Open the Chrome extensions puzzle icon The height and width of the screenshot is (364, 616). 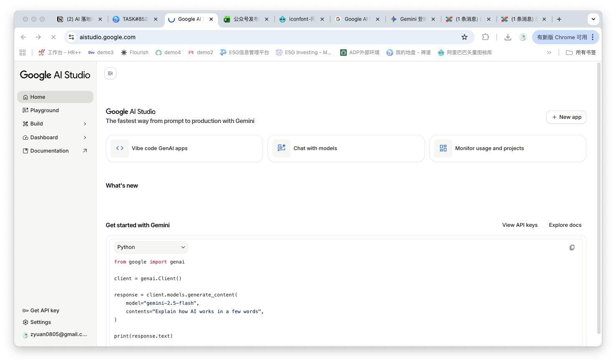click(x=485, y=37)
